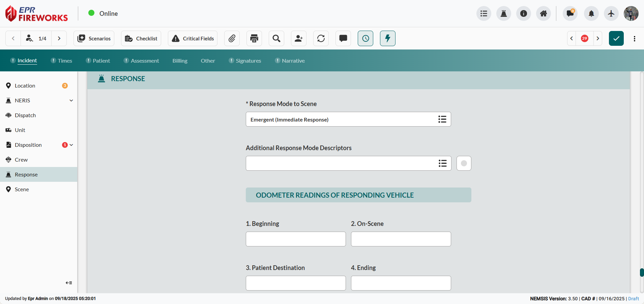Open the print options

[x=254, y=38]
